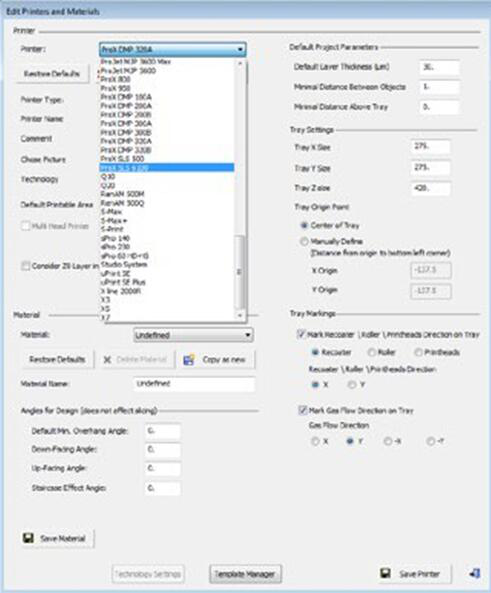
Task: Set gas flow direction to X
Action: [x=315, y=441]
